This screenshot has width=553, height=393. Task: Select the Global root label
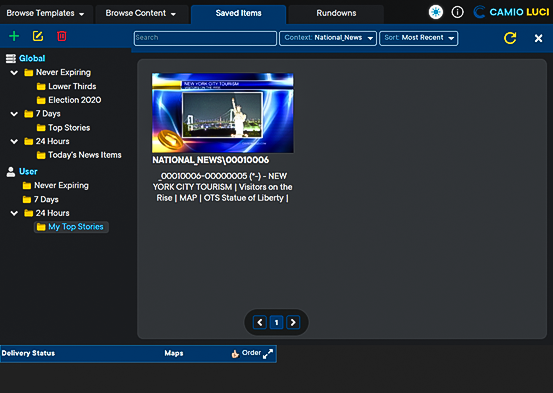pyautogui.click(x=32, y=58)
